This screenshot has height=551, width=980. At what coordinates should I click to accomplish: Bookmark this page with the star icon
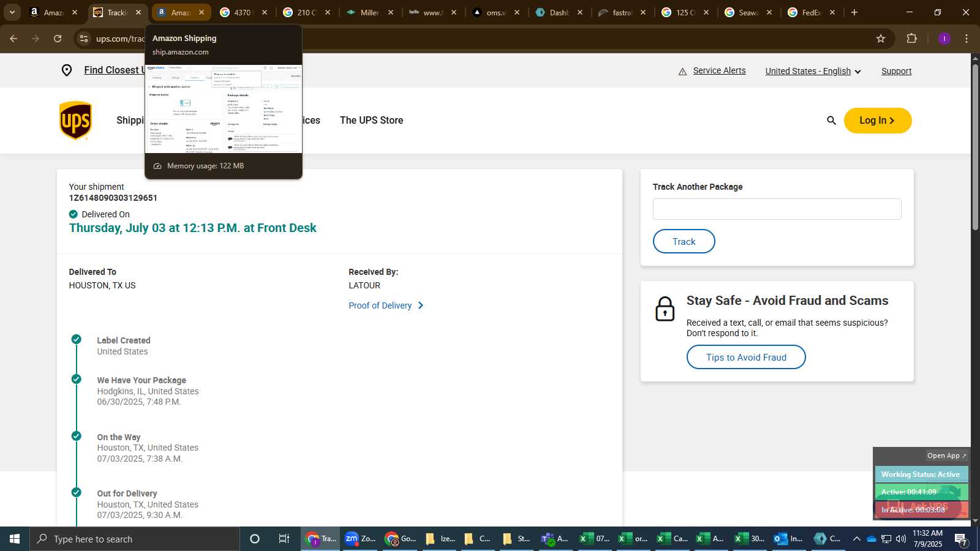click(x=881, y=39)
